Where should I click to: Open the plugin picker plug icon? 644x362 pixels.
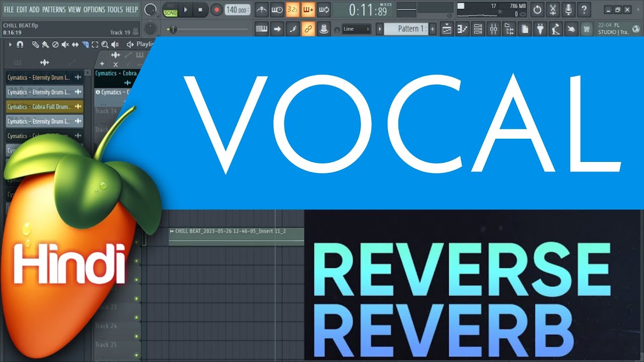(x=540, y=29)
